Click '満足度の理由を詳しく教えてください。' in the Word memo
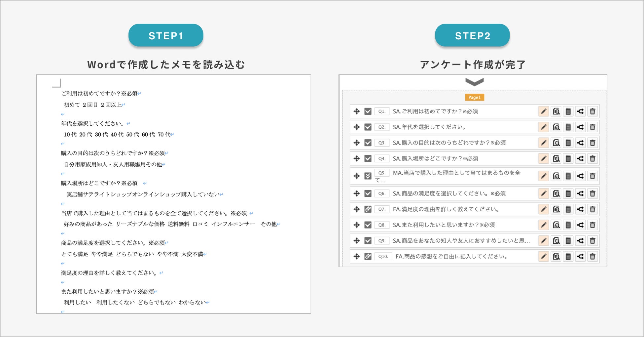The image size is (644, 337). (110, 273)
